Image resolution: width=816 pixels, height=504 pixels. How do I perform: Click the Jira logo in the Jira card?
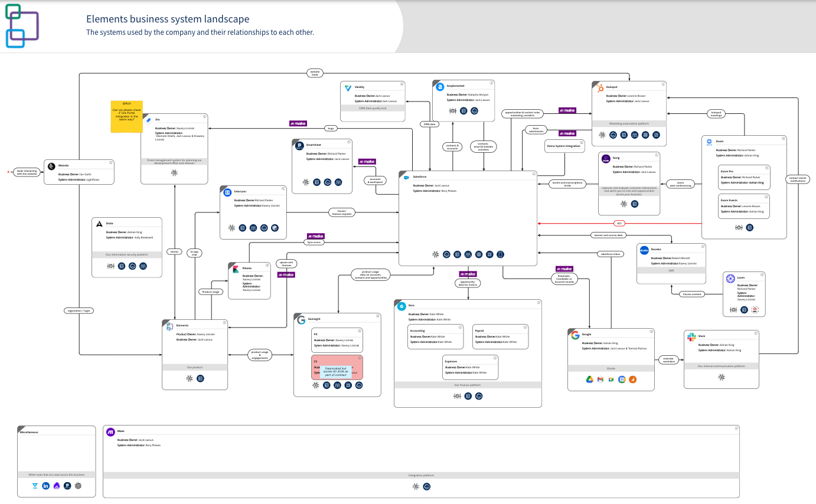coord(149,120)
